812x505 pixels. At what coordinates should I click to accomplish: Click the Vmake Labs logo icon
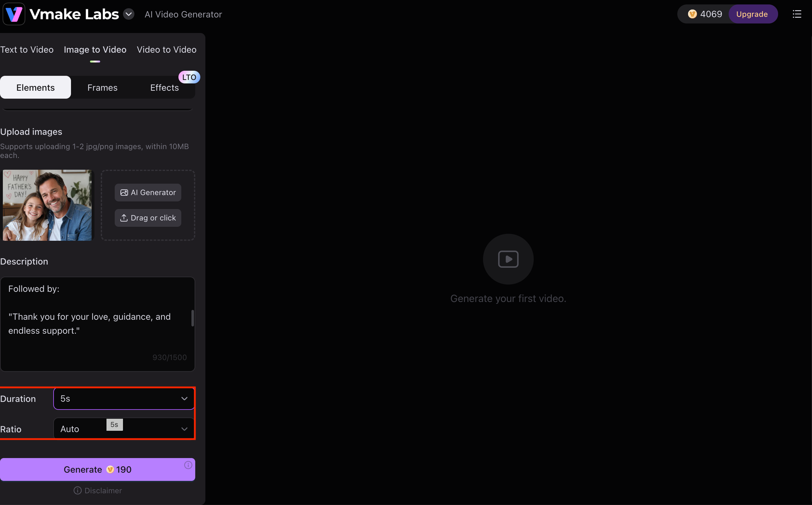[x=14, y=14]
